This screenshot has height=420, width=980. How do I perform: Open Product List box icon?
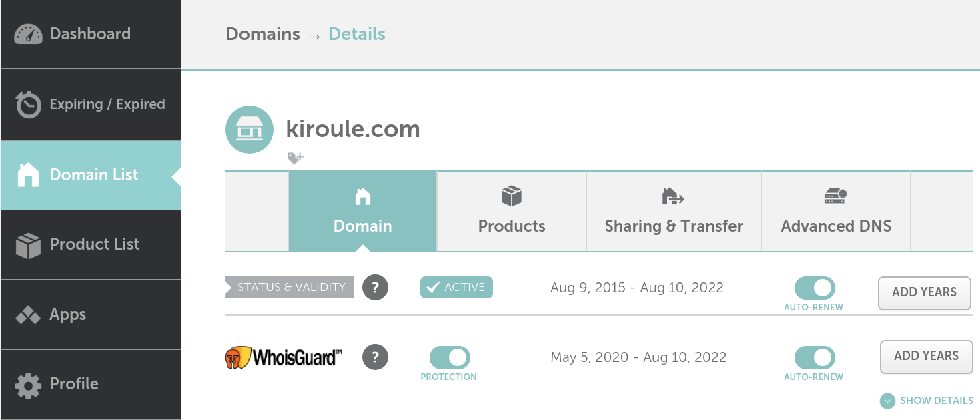(28, 245)
